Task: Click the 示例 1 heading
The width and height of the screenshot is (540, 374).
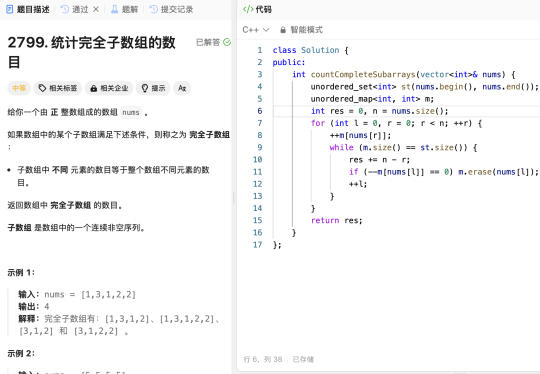Action: click(21, 272)
